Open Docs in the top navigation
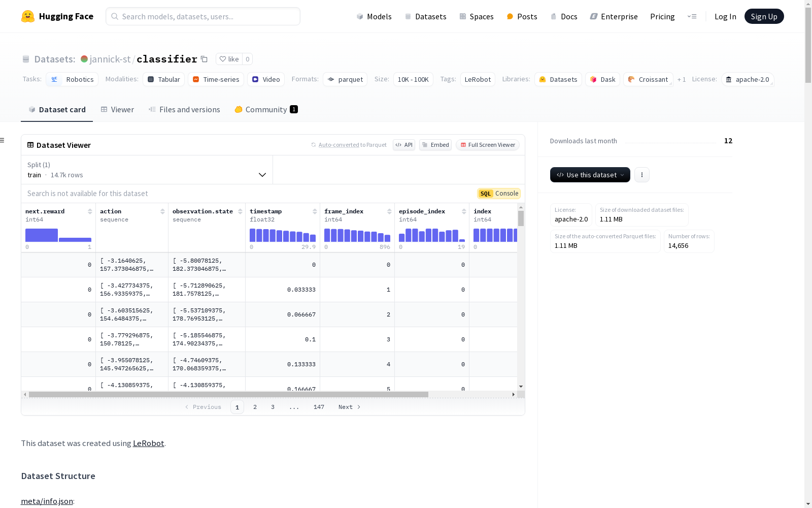 [x=564, y=16]
